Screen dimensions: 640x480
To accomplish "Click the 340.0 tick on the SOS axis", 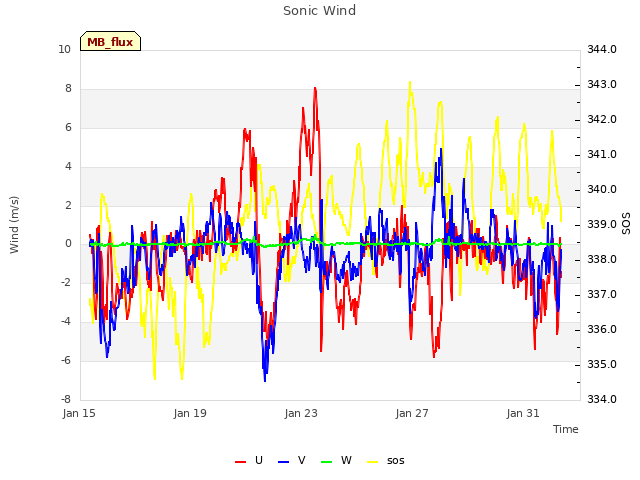I will (602, 190).
